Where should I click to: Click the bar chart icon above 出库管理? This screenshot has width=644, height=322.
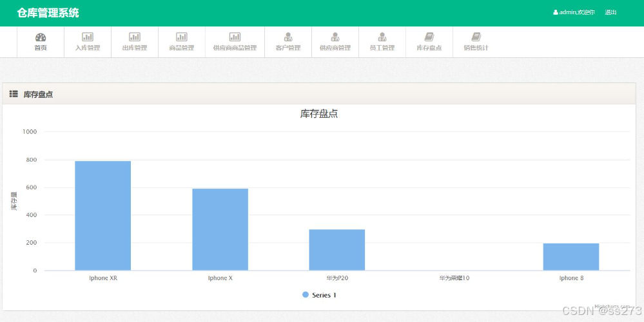click(135, 37)
